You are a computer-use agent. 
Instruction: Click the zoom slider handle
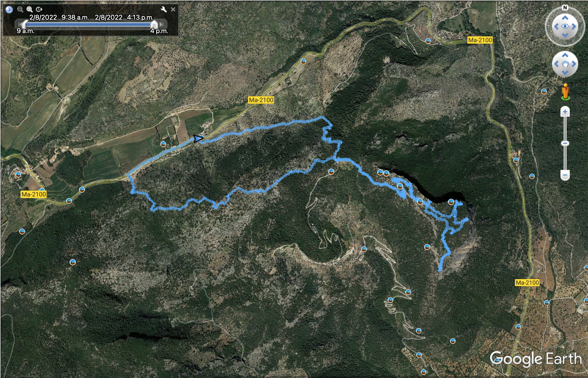565,143
